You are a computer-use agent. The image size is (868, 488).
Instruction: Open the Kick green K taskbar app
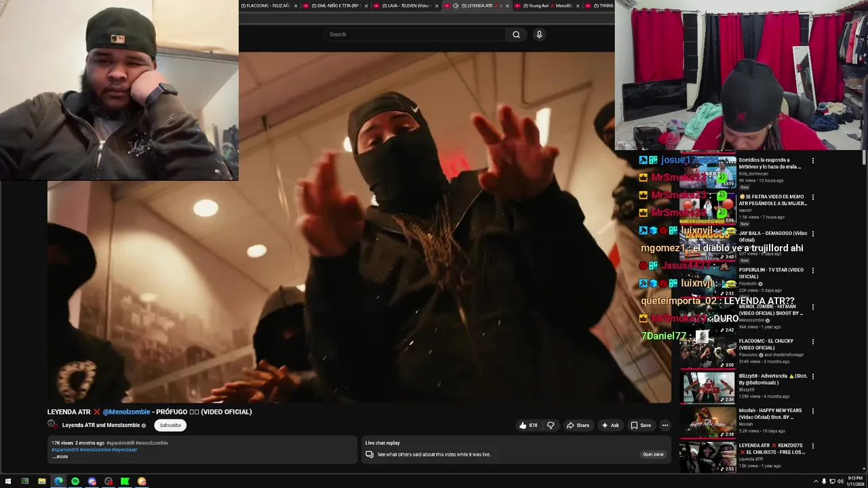(125, 481)
